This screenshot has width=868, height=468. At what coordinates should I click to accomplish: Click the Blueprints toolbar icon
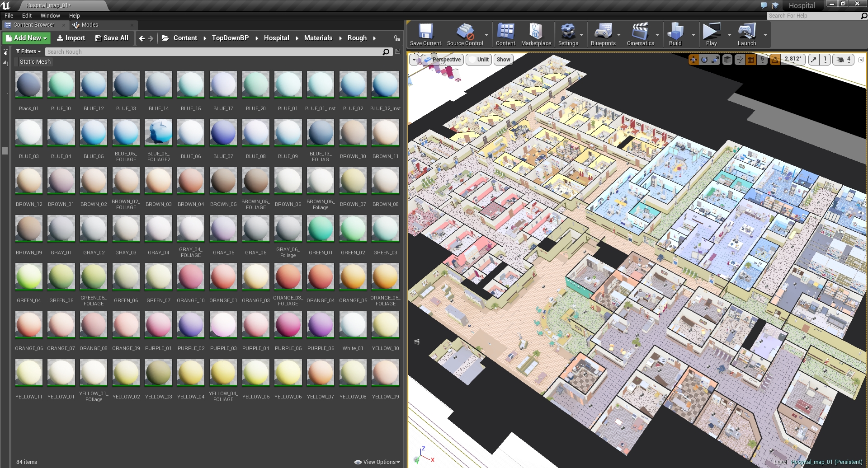(604, 34)
